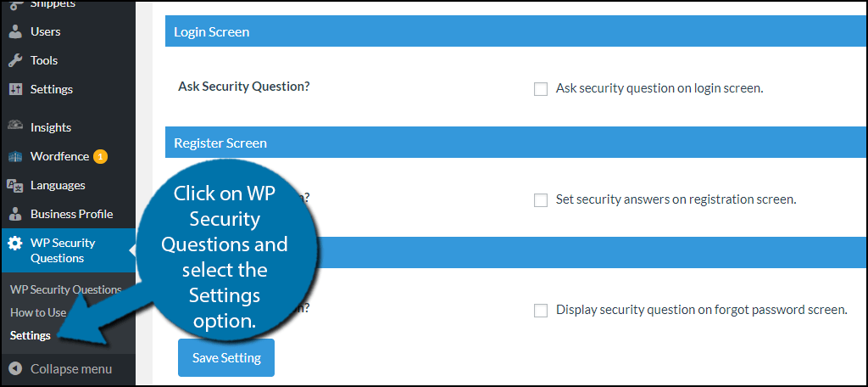Open the Languages menu item
Screen dimensions: 868x387
[x=58, y=185]
